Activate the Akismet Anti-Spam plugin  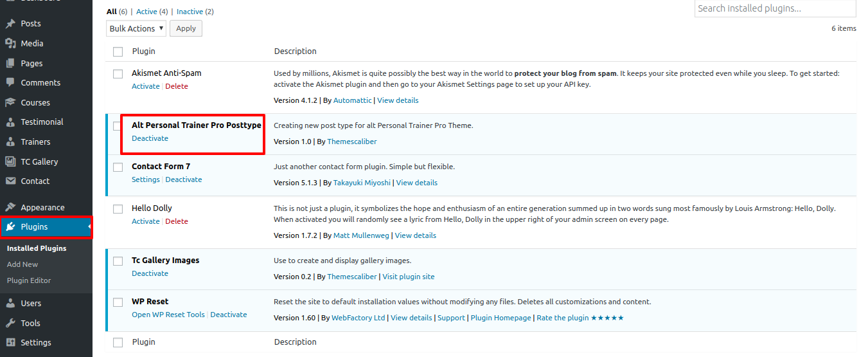[x=146, y=86]
